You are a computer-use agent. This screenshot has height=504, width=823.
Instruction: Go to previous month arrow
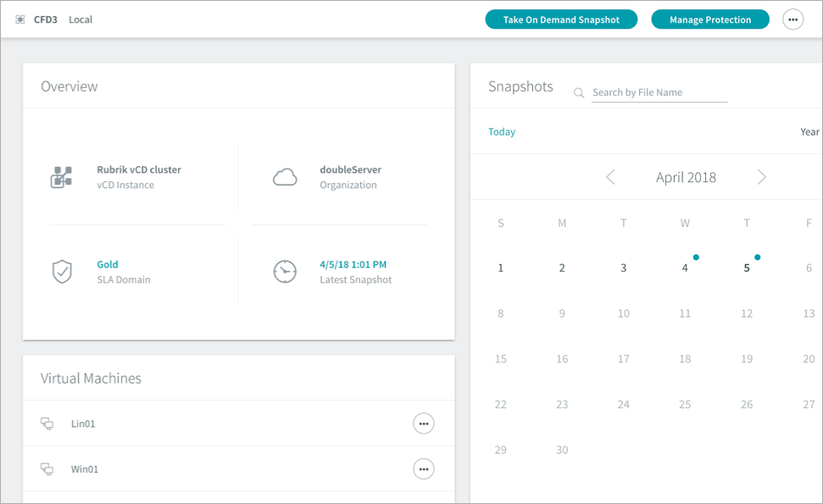click(610, 177)
